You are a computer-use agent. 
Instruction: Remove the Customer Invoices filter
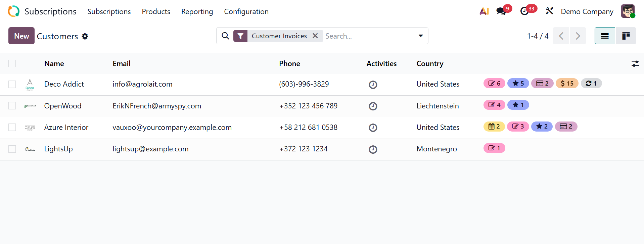coord(315,36)
